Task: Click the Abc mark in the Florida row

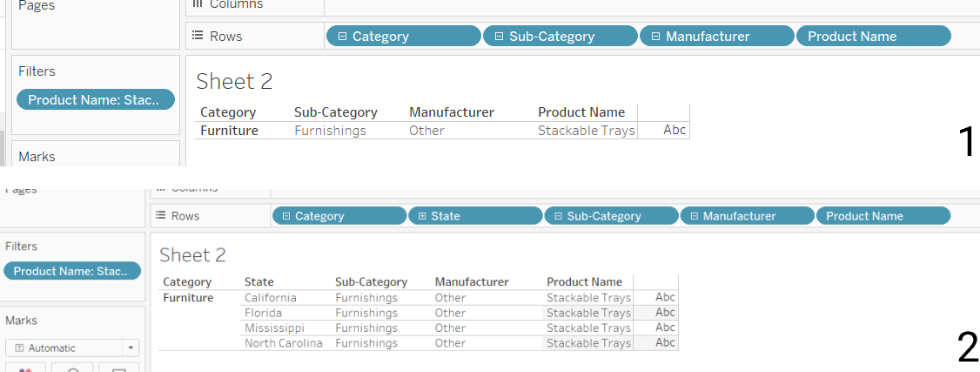Action: point(665,313)
